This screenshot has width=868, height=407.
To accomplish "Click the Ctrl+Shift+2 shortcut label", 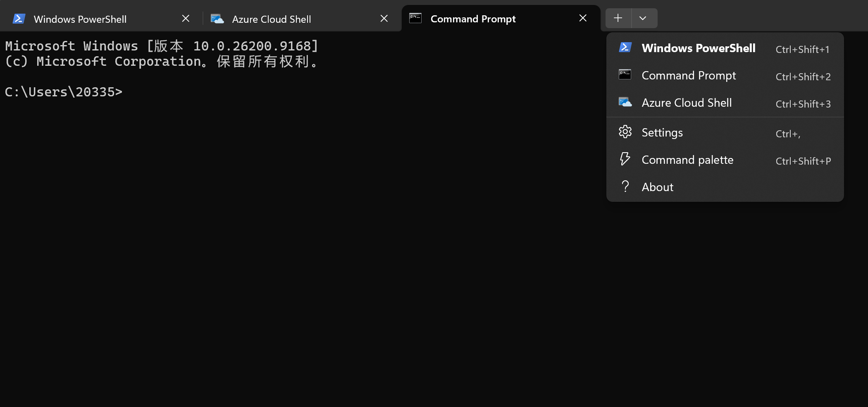I will coord(803,77).
